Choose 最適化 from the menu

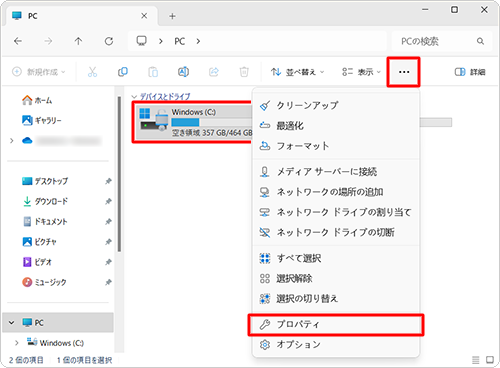click(x=336, y=126)
